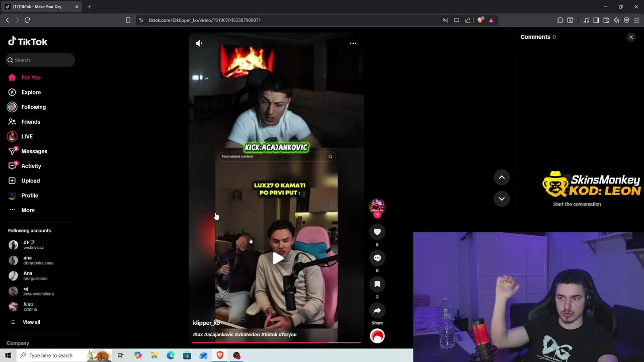Screen dimensions: 644x362
Task: Expand the Company footer section
Action: tap(18, 343)
